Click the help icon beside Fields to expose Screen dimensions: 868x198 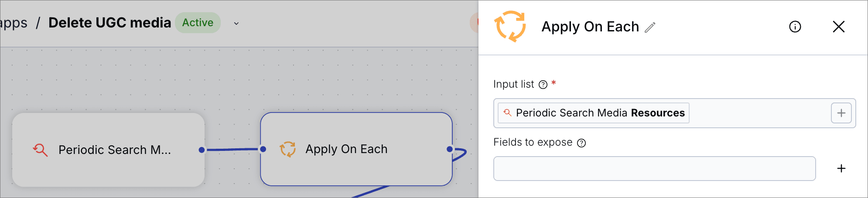pos(581,143)
